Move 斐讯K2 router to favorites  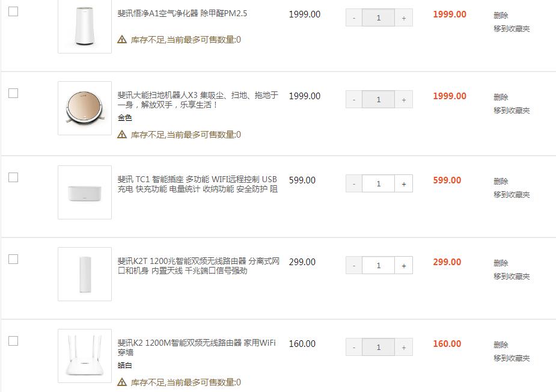click(512, 358)
